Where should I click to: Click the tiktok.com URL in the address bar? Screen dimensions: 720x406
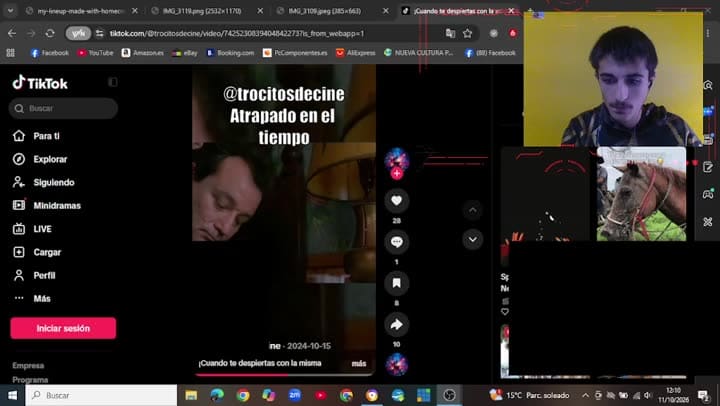click(x=236, y=33)
